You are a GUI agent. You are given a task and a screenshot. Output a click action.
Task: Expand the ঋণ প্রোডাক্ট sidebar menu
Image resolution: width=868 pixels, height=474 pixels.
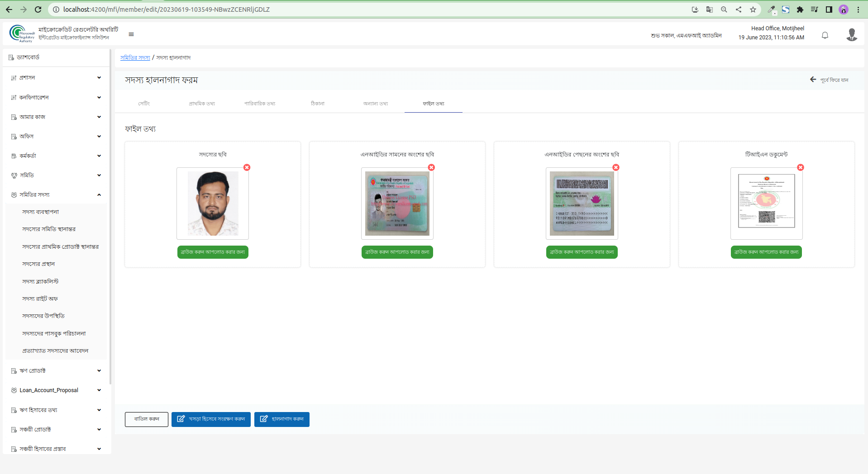[x=56, y=370]
